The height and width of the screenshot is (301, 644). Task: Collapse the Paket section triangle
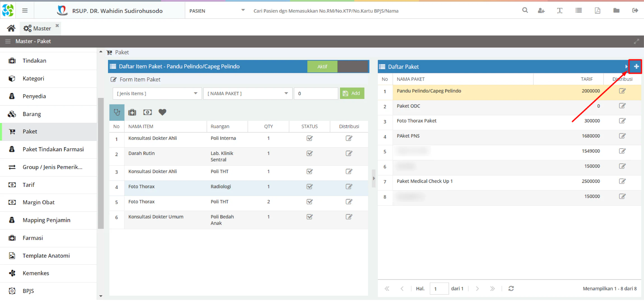click(x=101, y=52)
